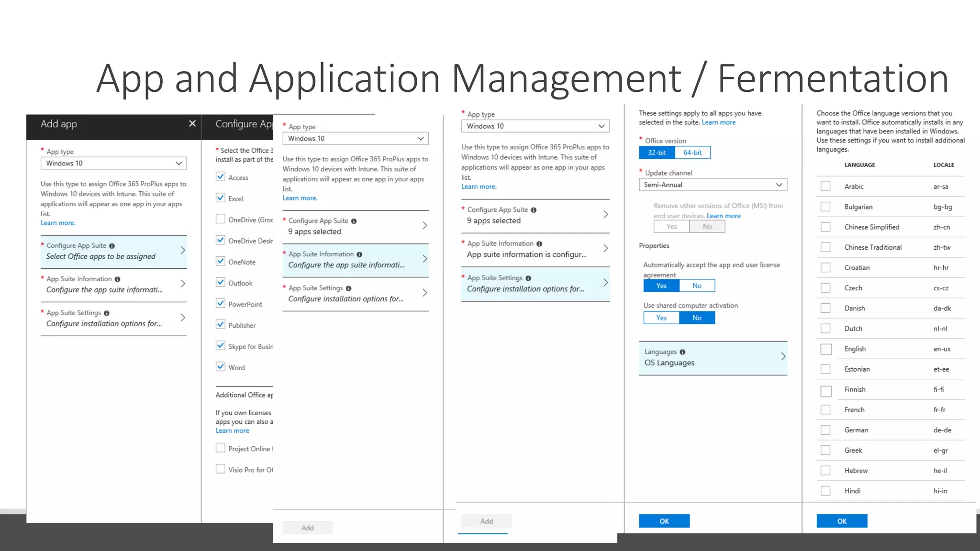Select 64-bit Office version
Viewport: 980px width, 551px height.
692,153
